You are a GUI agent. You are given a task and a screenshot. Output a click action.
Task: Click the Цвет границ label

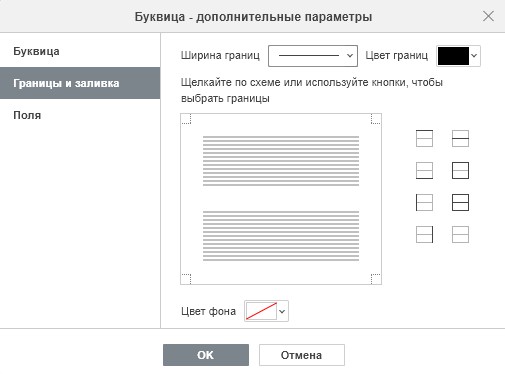(x=396, y=55)
